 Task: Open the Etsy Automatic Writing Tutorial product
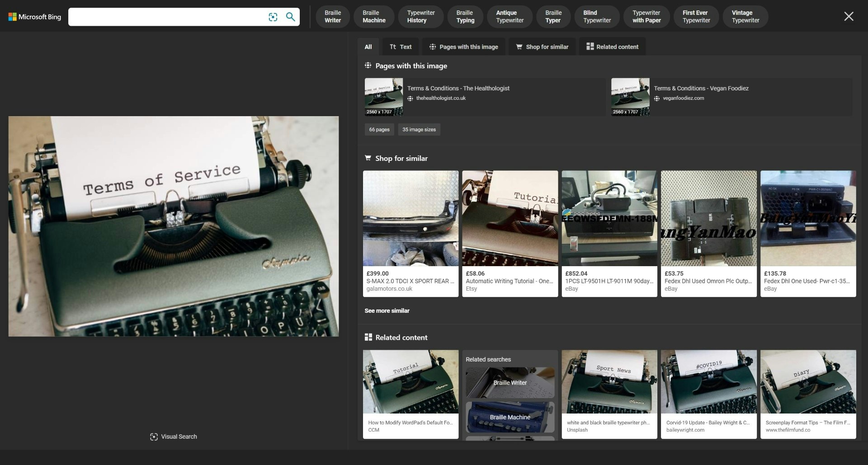[509, 233]
